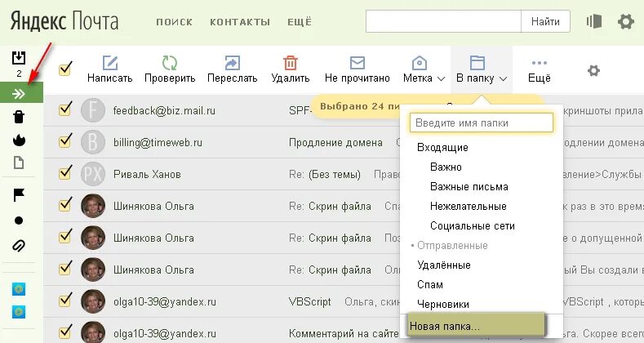This screenshot has width=644, height=343.
Task: Toggle the select-all checkbox in the toolbar
Action: [65, 69]
